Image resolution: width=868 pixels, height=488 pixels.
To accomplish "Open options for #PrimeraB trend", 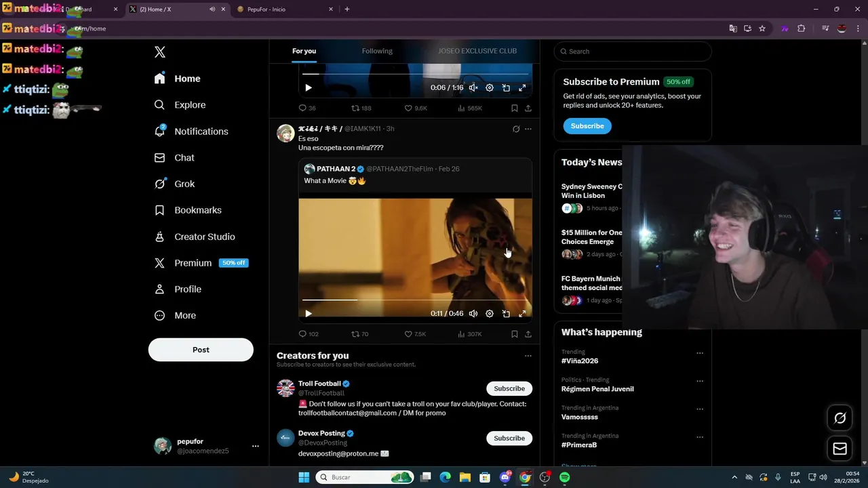I will click(x=700, y=437).
